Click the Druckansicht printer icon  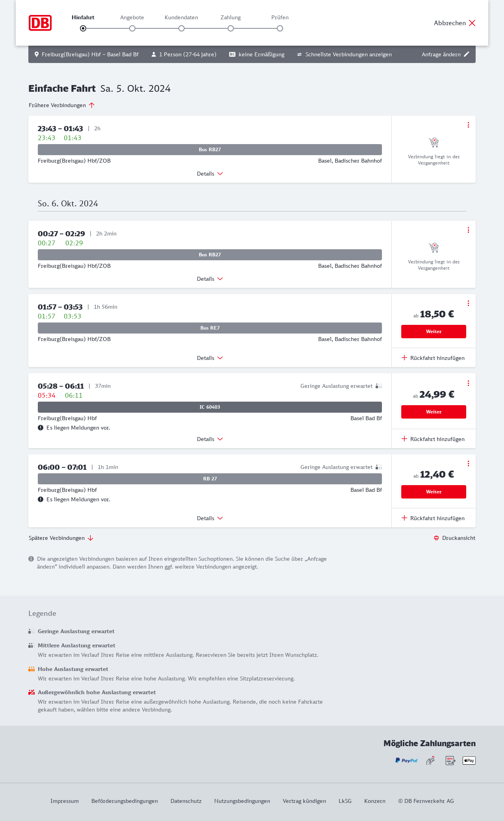(x=436, y=538)
